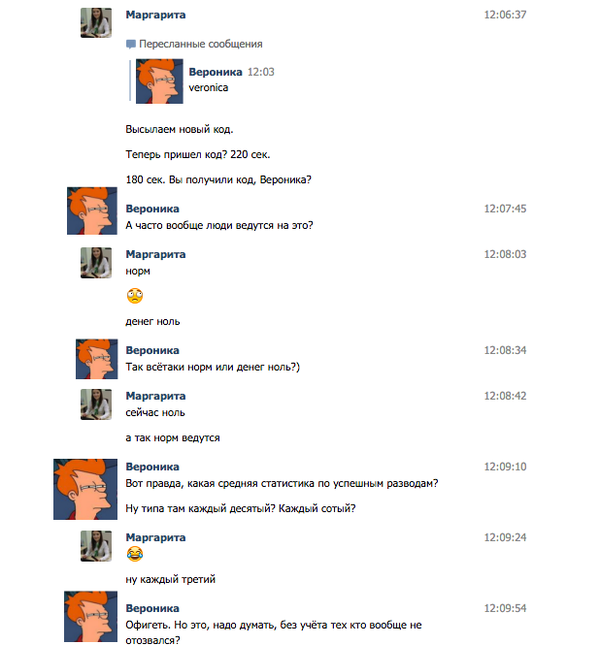Open Вероника name link in forwarded message
This screenshot has height=645, width=600.
[x=215, y=72]
